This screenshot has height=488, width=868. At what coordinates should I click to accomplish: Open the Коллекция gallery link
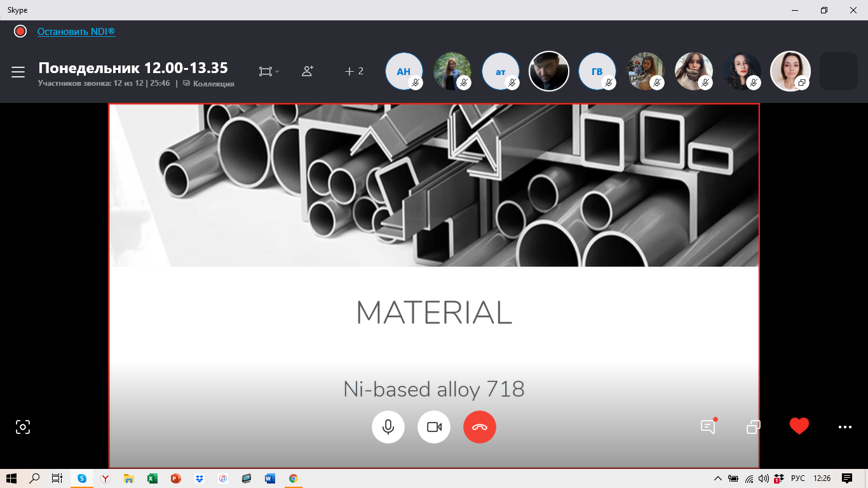click(x=213, y=84)
